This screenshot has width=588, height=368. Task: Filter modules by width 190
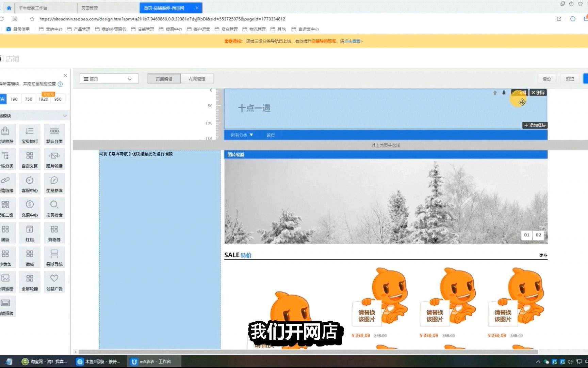(x=14, y=99)
